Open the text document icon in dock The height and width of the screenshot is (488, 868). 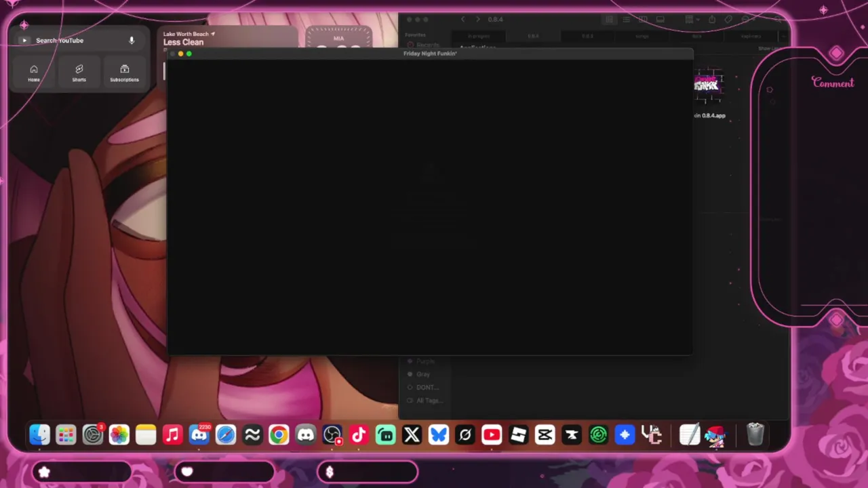click(690, 434)
